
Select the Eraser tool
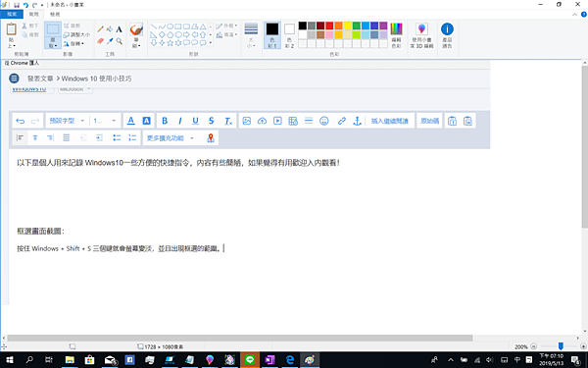pyautogui.click(x=100, y=41)
